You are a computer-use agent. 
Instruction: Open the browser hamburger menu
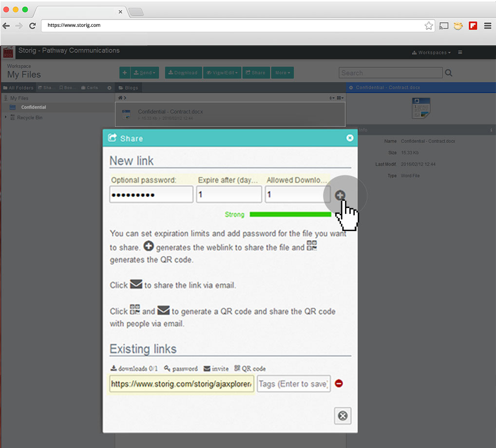487,26
